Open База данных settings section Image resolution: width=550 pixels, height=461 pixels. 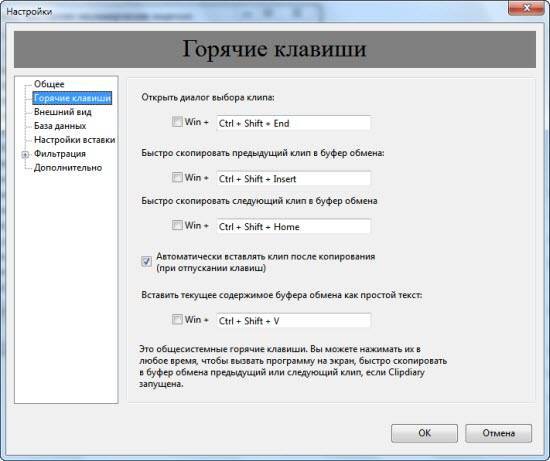[60, 126]
